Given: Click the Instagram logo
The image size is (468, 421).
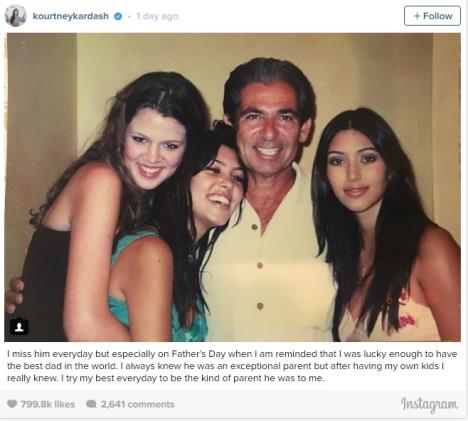Looking at the screenshot, I should pyautogui.click(x=429, y=404).
